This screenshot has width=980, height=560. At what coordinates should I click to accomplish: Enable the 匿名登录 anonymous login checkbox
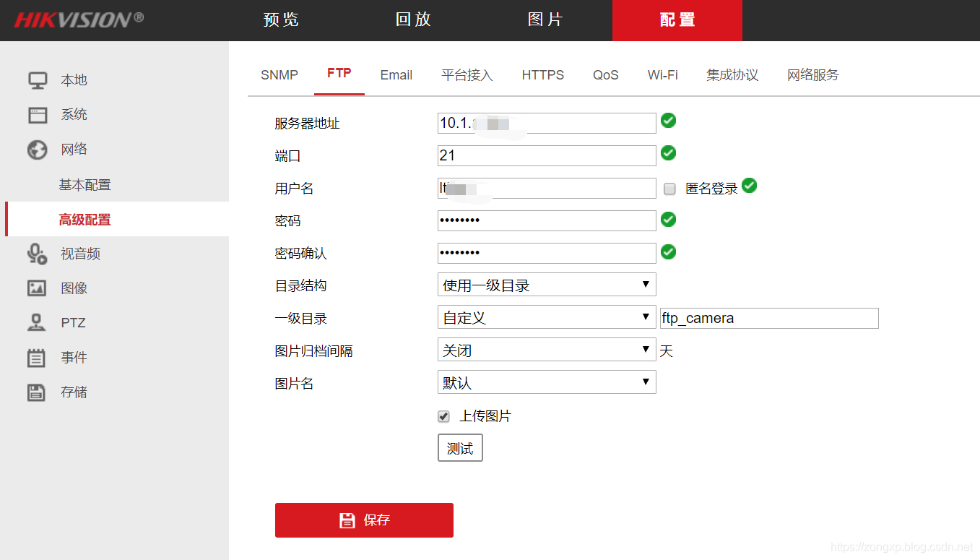point(670,189)
